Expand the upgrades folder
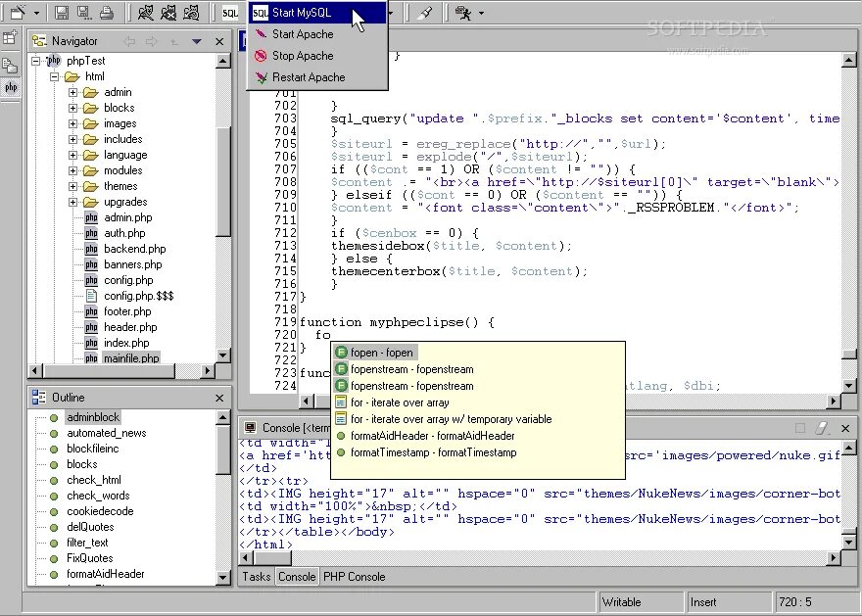 72,202
